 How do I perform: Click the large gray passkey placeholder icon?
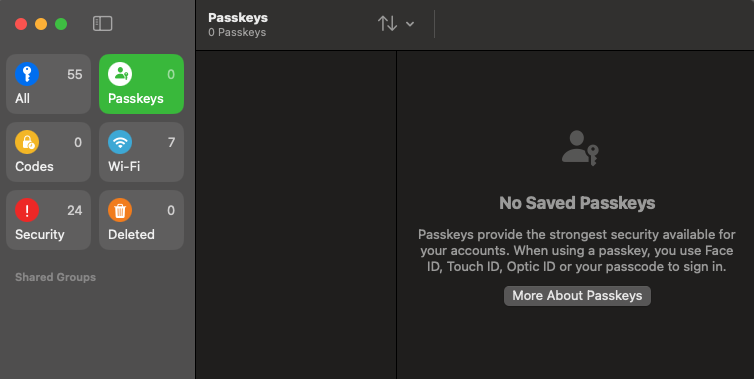pos(580,148)
